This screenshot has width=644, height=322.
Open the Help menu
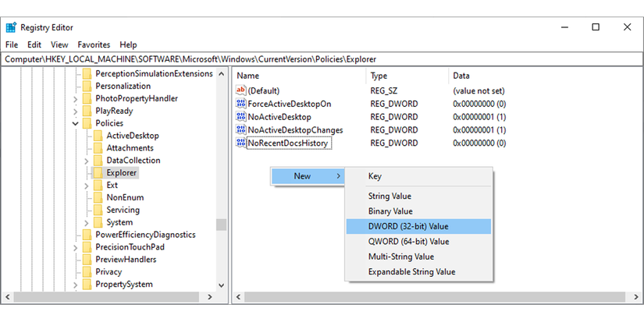(128, 44)
